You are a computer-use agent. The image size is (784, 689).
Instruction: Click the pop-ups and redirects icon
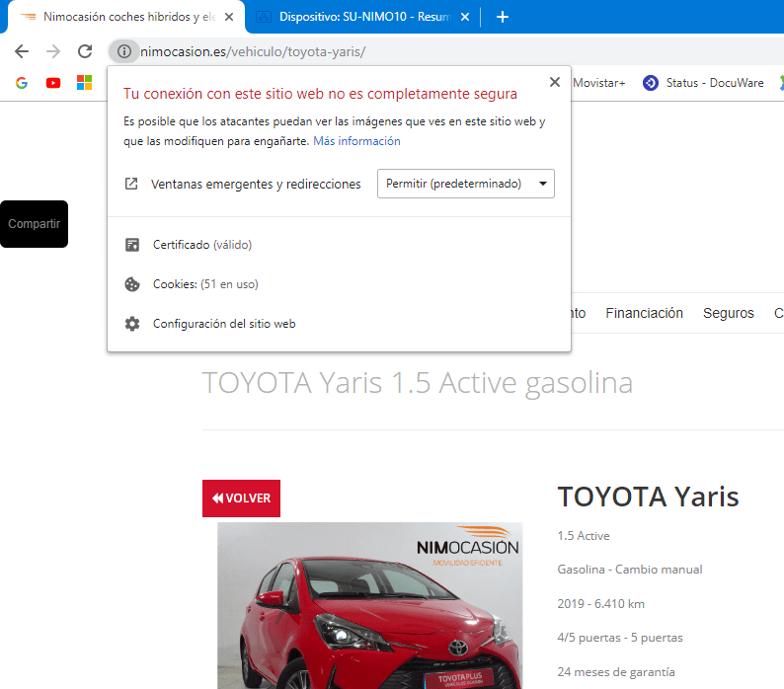click(131, 184)
